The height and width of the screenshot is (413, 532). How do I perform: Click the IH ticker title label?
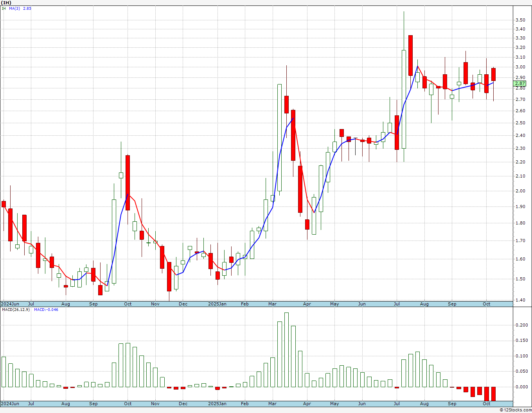click(6, 2)
